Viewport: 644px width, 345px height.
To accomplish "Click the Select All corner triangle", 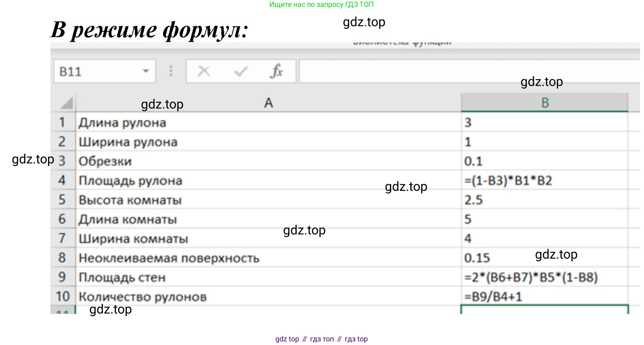I will tap(67, 103).
